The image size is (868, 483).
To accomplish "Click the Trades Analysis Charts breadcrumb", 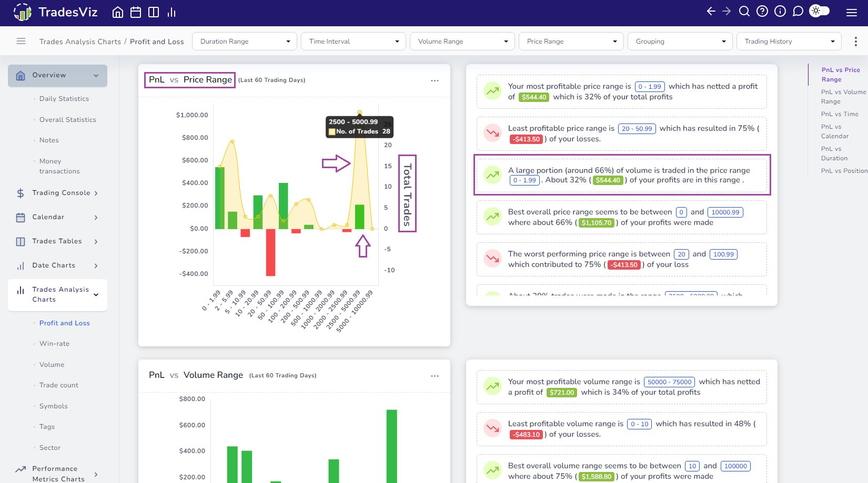I will tap(80, 42).
